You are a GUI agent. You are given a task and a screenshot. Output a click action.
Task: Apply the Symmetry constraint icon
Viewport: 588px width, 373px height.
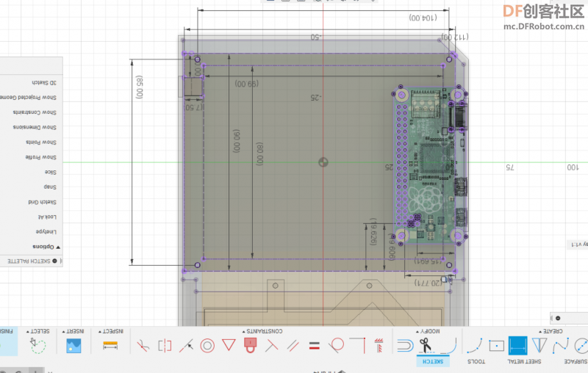(165, 345)
